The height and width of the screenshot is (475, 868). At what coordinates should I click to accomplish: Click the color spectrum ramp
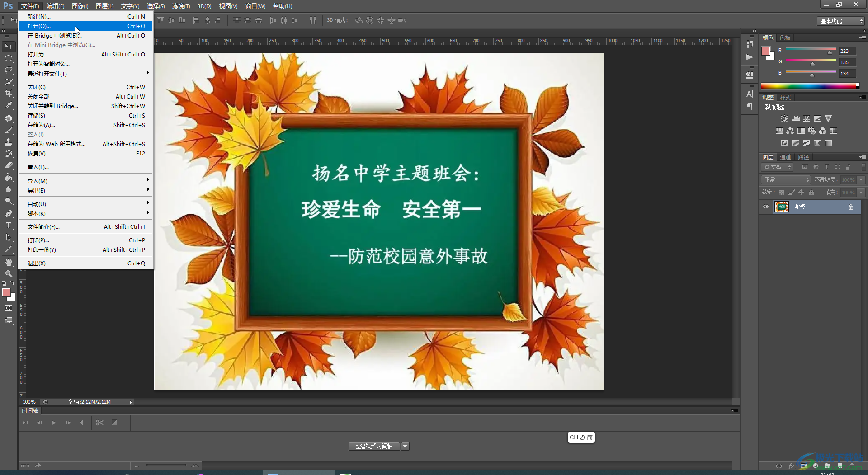pyautogui.click(x=810, y=86)
